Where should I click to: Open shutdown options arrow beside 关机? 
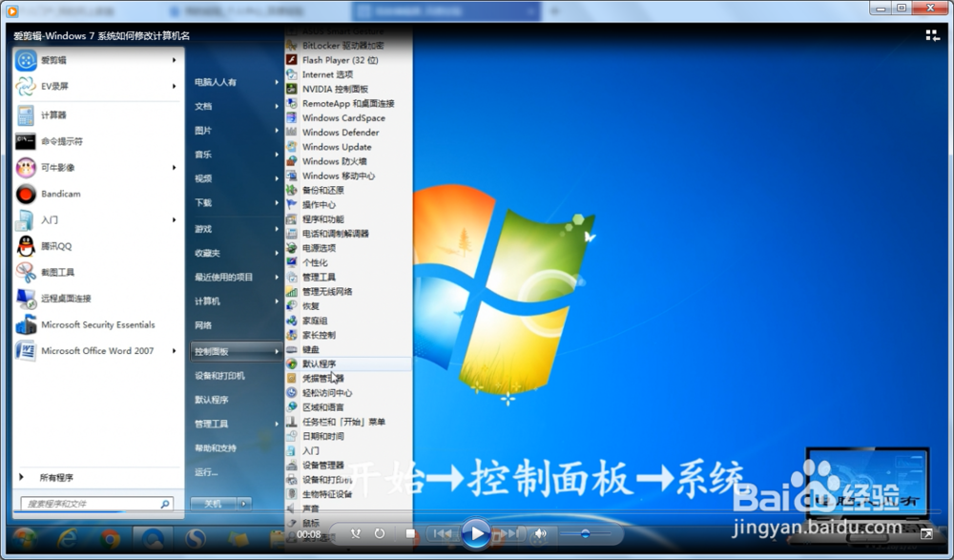point(244,504)
